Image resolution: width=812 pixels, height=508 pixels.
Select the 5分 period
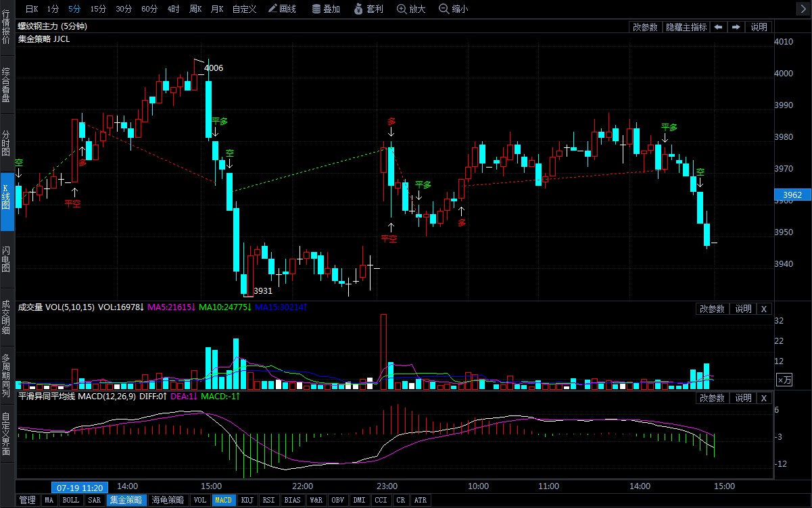tap(74, 9)
